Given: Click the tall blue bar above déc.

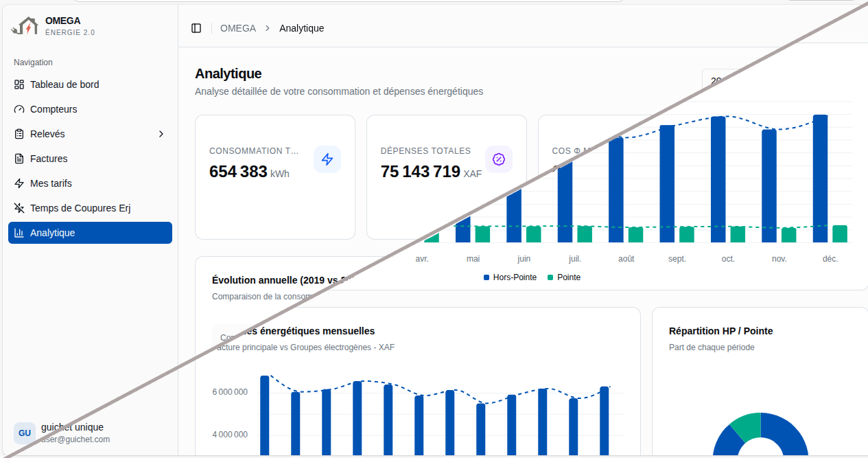Looking at the screenshot, I should pos(820,179).
